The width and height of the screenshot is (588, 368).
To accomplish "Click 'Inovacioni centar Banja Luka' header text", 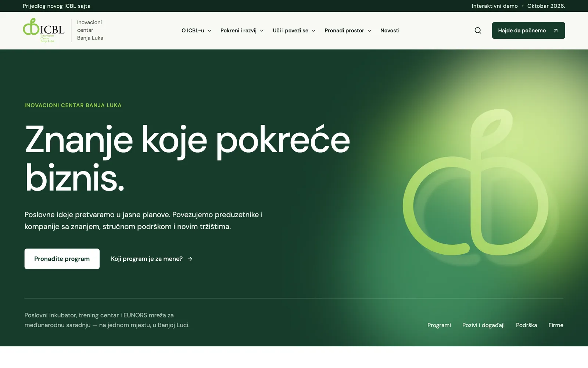I will click(x=90, y=30).
